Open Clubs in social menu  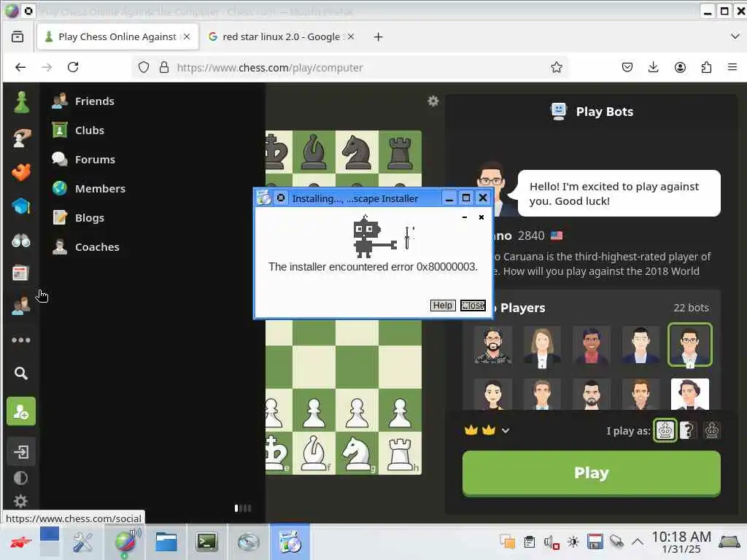[79, 130]
